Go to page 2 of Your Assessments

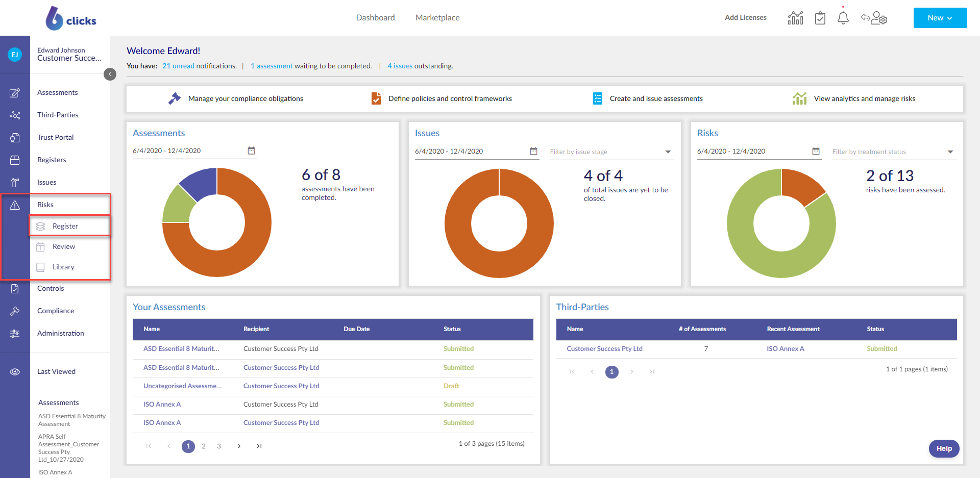point(204,446)
